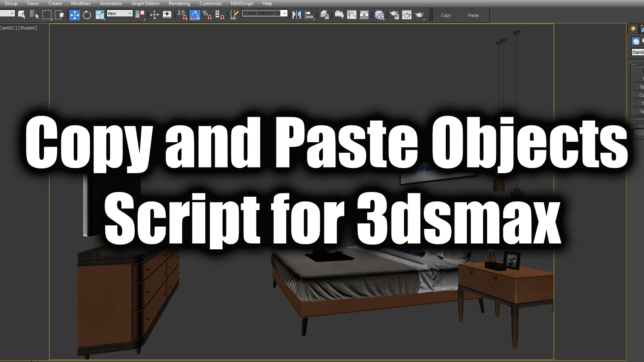Open the Group menu
Image resolution: width=644 pixels, height=362 pixels.
click(11, 4)
